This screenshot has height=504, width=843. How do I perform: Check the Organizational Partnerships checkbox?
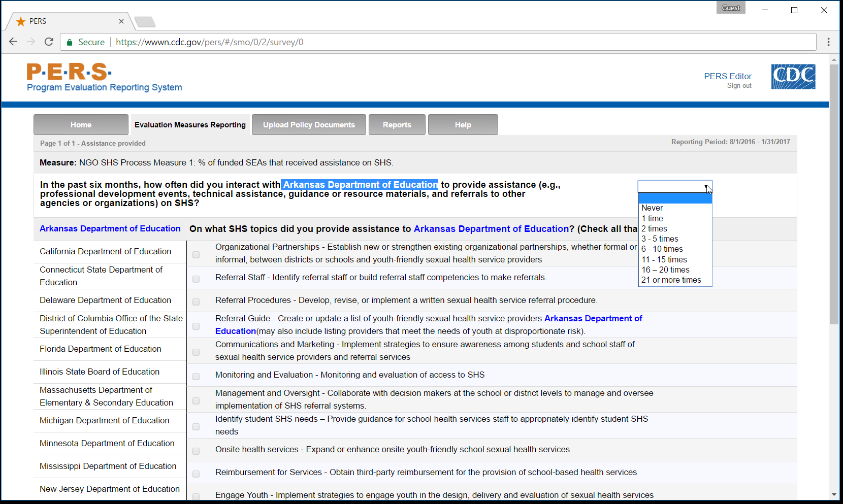tap(196, 255)
